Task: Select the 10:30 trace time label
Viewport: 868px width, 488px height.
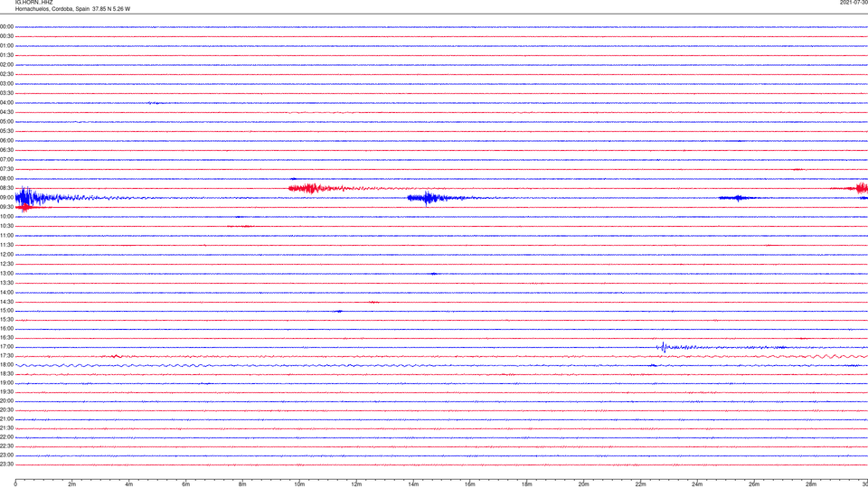Action: 6,226
